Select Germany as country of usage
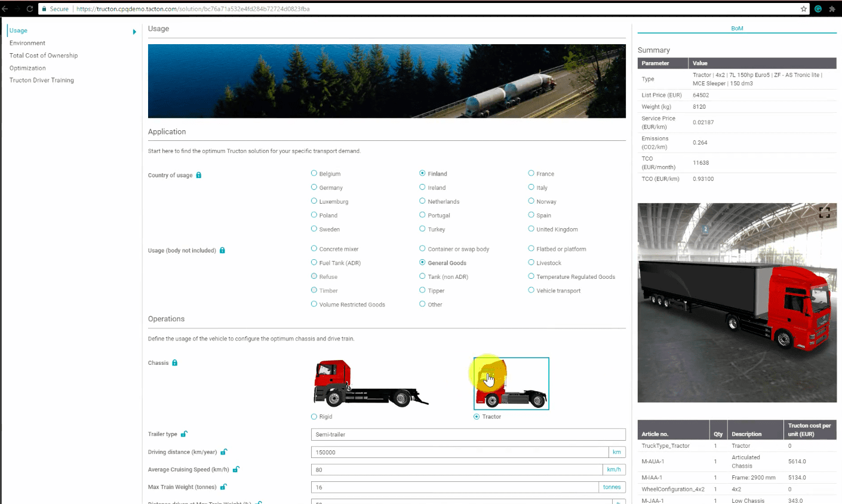This screenshot has width=842, height=504. [314, 188]
